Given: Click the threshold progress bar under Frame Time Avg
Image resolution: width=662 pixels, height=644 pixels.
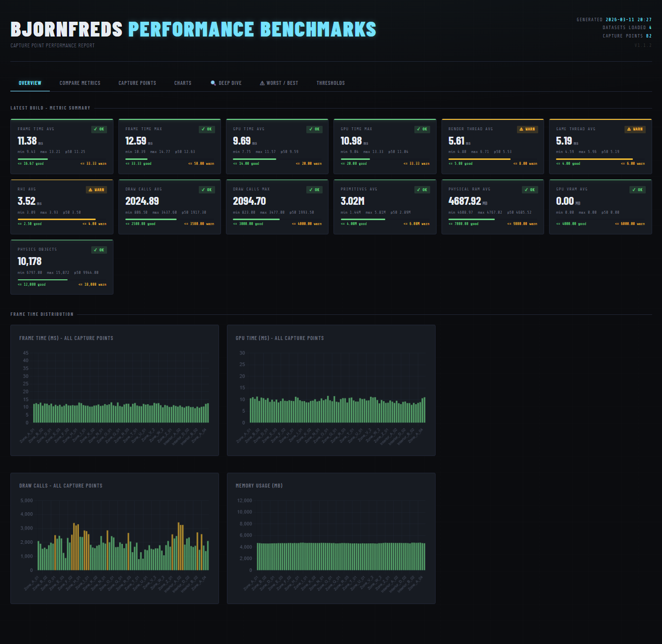Looking at the screenshot, I should pos(61,159).
